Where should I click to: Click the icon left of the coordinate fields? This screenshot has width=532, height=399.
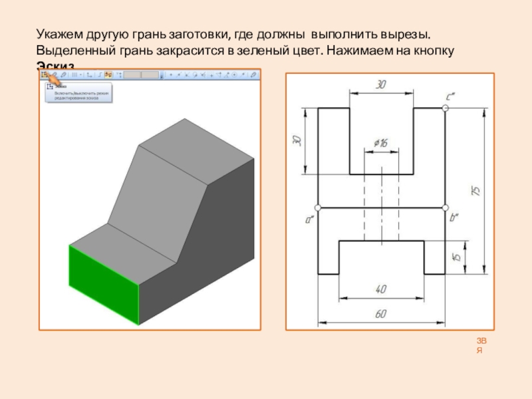click(x=119, y=74)
